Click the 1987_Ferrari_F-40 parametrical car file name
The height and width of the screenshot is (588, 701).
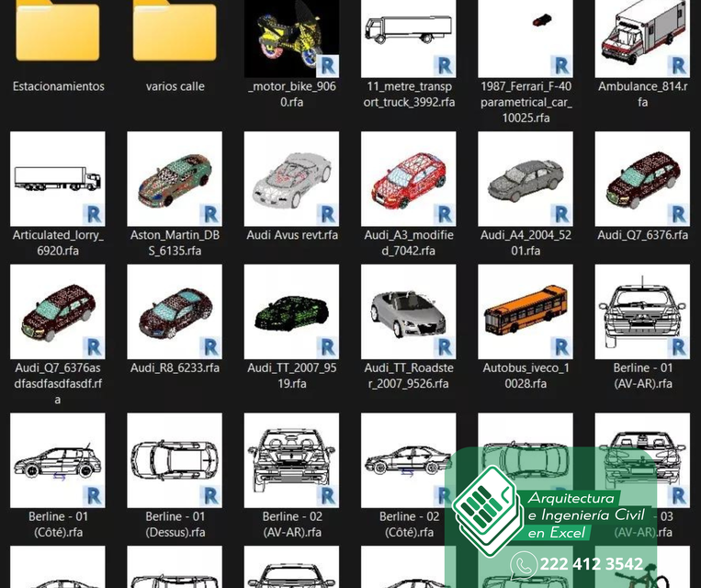(526, 102)
